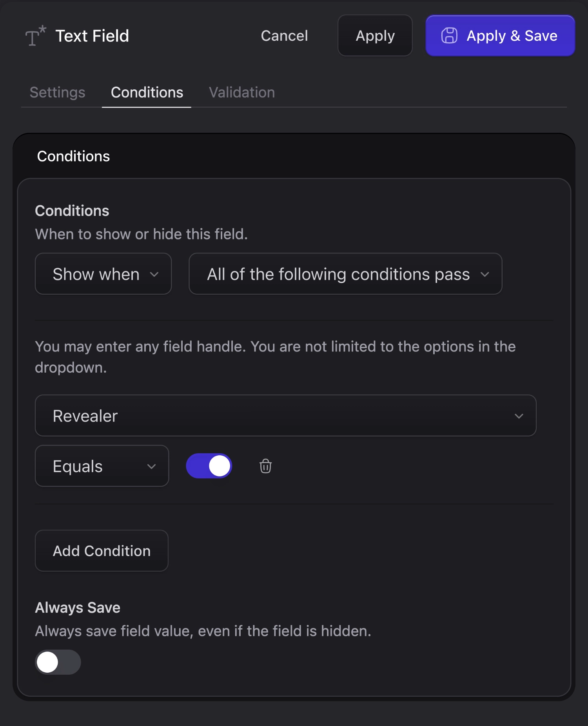Click Apply & Save
This screenshot has height=726, width=588.
(x=500, y=36)
